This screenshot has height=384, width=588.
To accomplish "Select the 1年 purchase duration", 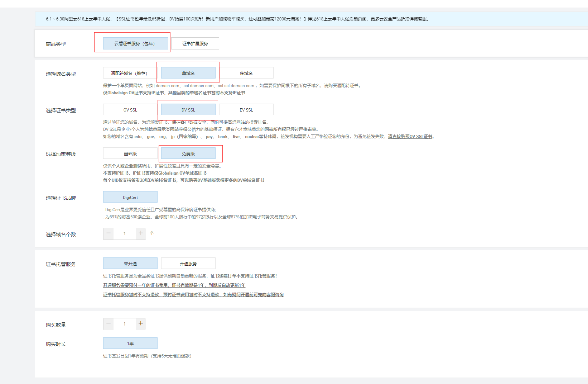I will [x=130, y=343].
